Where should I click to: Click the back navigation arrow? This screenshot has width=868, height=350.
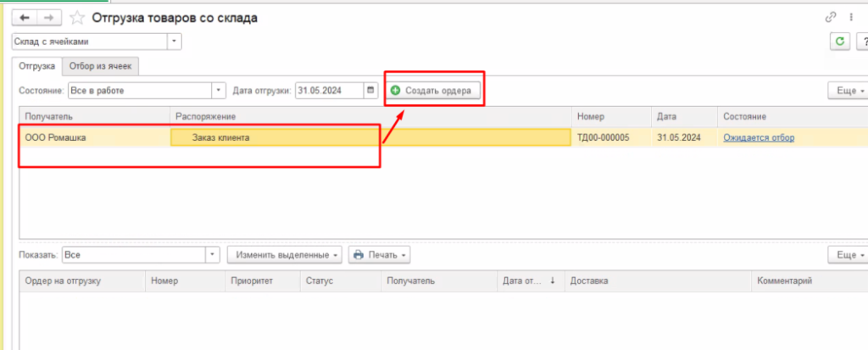(25, 18)
